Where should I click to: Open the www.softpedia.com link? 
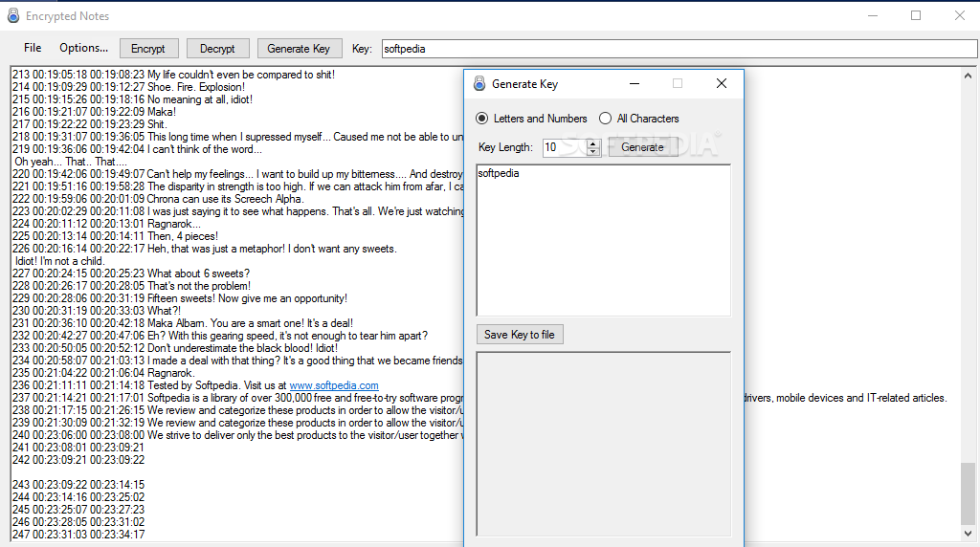(x=334, y=386)
